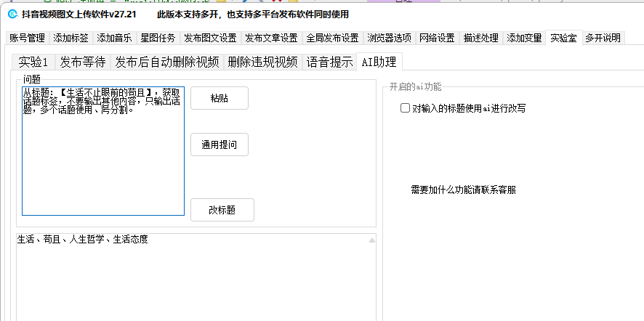Click the 通用提问 button
The image size is (644, 321).
(219, 145)
